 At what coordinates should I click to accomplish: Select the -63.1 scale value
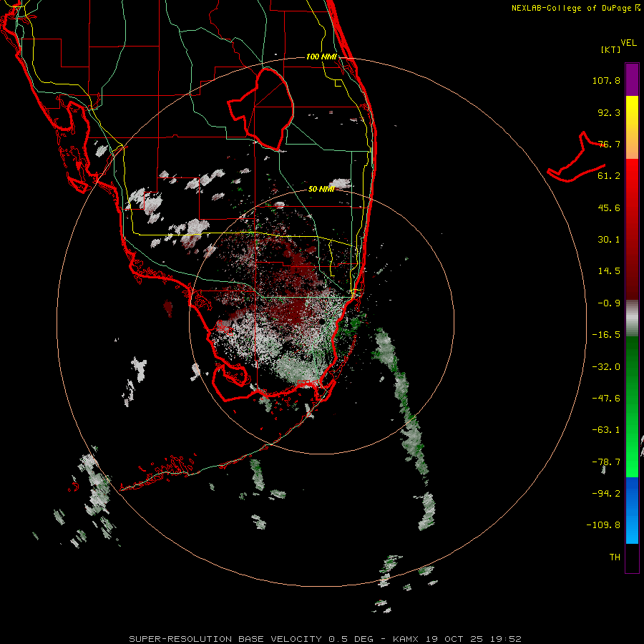pyautogui.click(x=606, y=430)
